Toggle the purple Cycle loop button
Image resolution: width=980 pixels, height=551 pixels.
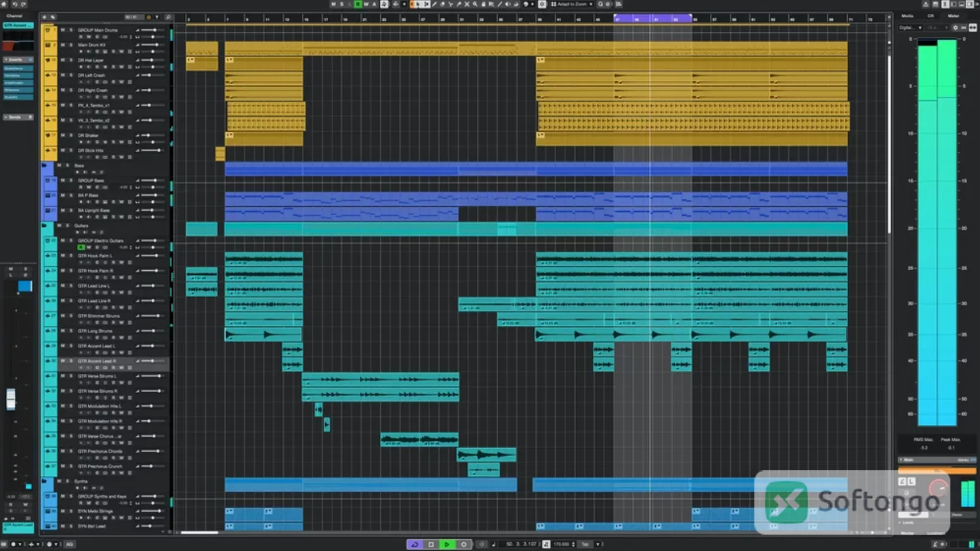[x=415, y=544]
